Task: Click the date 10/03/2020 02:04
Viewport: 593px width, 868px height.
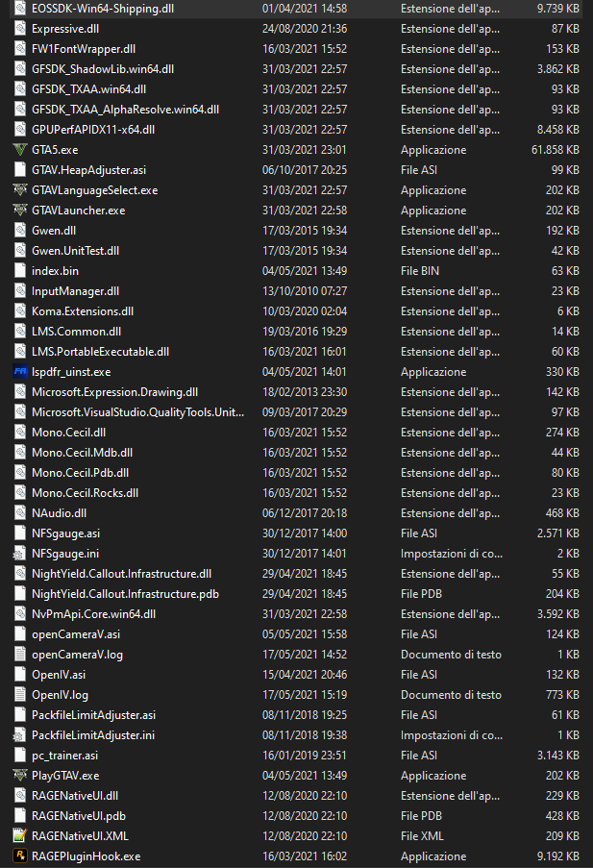Action: [x=305, y=311]
